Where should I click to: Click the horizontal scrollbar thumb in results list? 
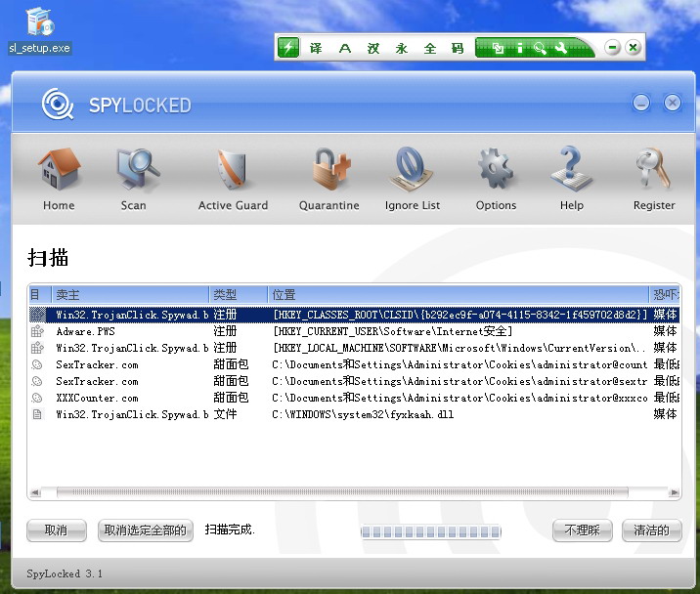(342, 492)
